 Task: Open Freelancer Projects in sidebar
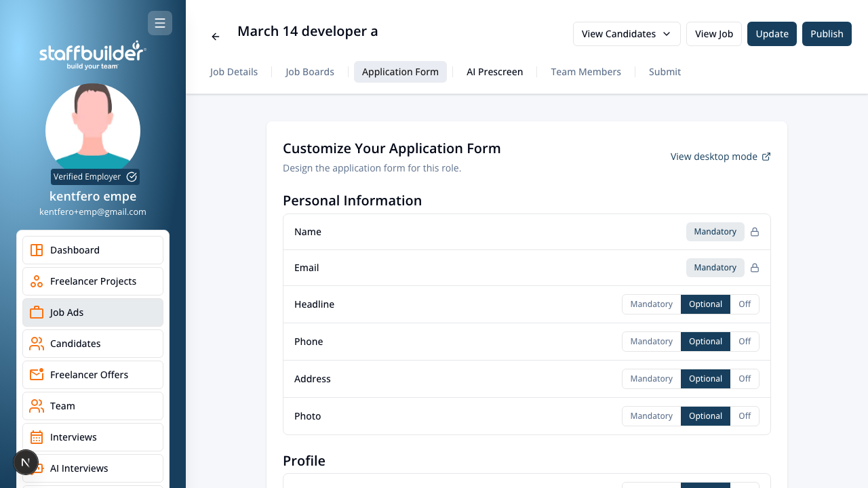coord(93,281)
